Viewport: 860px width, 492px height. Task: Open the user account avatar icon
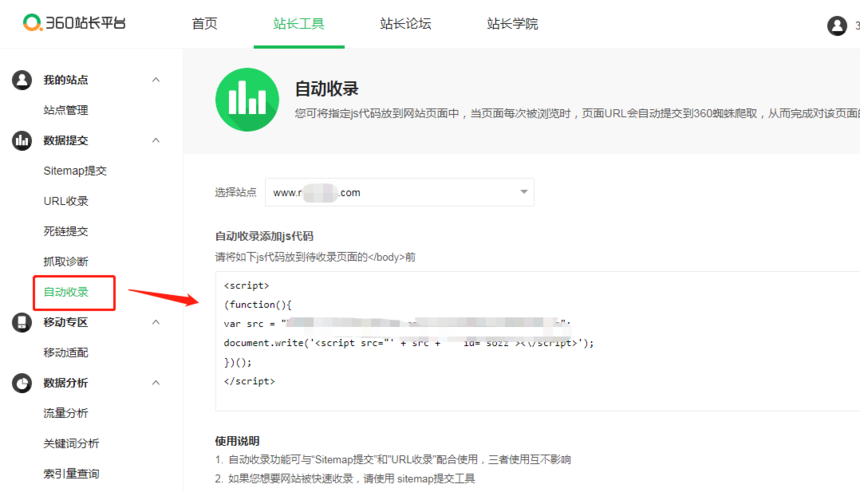click(837, 25)
